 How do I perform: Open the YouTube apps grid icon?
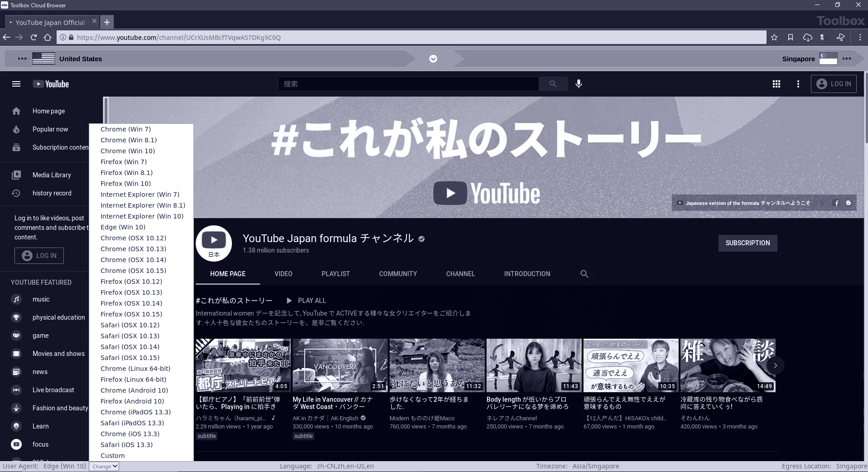pyautogui.click(x=776, y=84)
